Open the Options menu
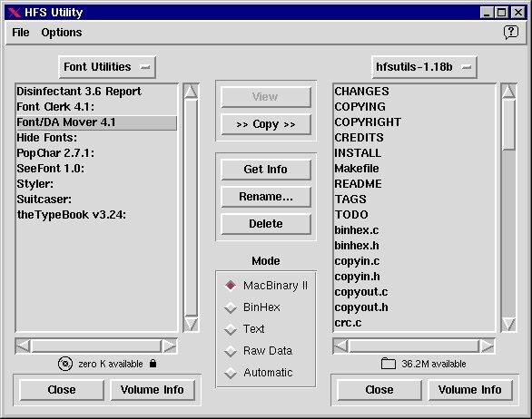Image resolution: width=532 pixels, height=419 pixels. click(62, 33)
